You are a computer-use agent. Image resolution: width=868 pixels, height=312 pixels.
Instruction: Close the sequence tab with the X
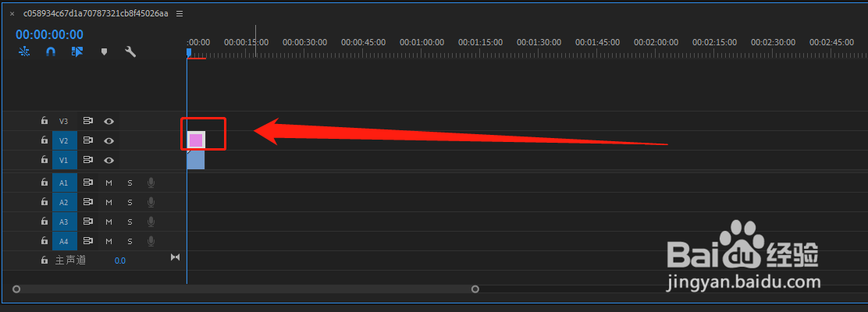coord(12,13)
